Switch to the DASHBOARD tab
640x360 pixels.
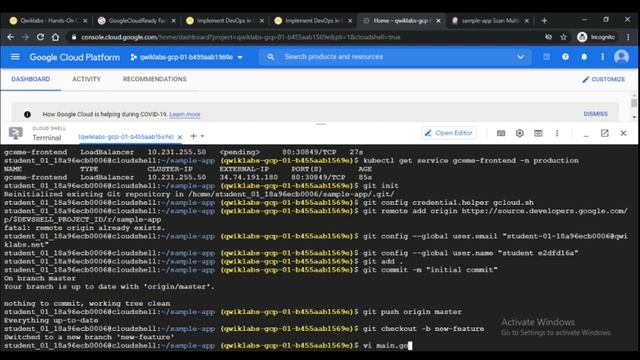pyautogui.click(x=31, y=79)
